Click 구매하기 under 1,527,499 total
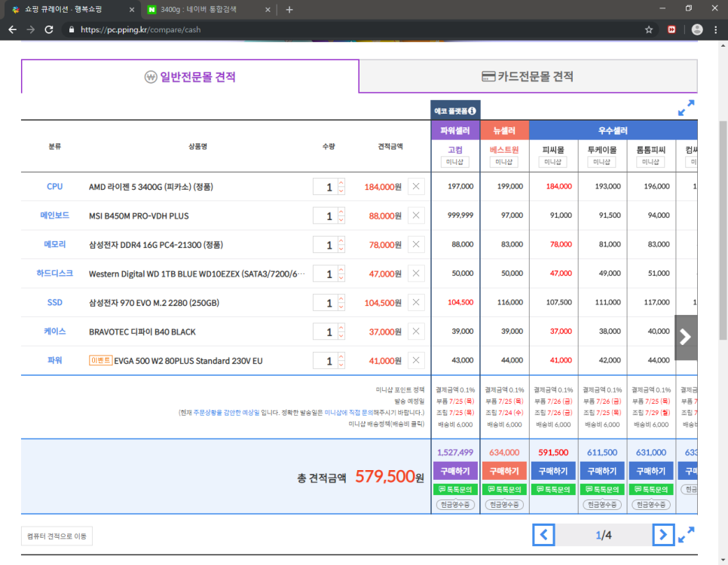728x565 pixels. coord(455,471)
